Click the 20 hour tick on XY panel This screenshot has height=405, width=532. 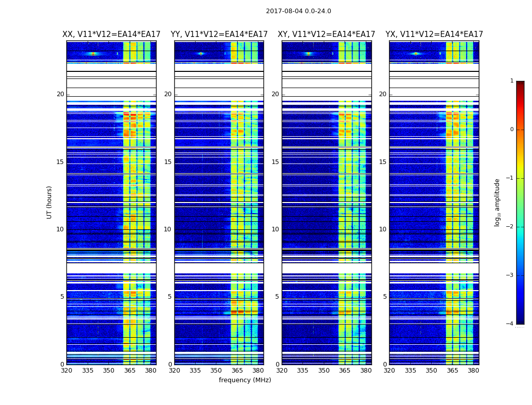click(x=275, y=94)
